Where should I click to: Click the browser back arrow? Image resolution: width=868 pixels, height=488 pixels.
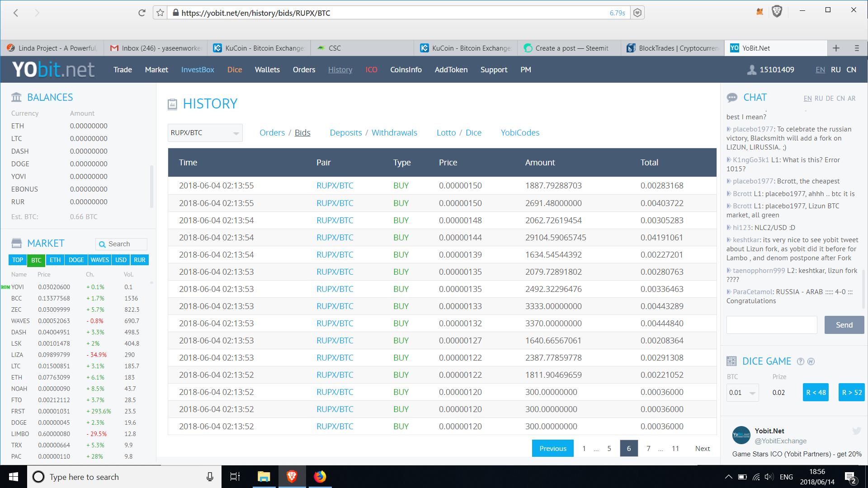pos(16,13)
